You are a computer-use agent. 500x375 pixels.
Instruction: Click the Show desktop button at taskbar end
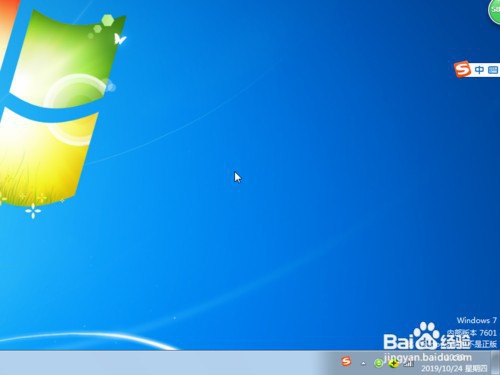pos(496,363)
